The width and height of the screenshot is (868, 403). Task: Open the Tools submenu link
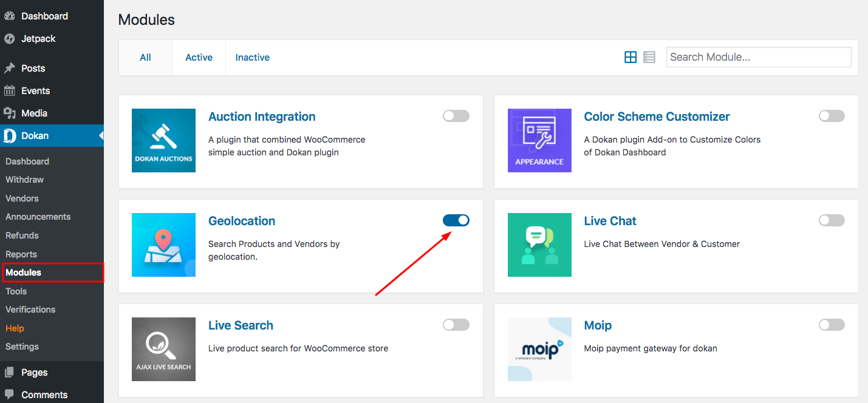pyautogui.click(x=16, y=291)
